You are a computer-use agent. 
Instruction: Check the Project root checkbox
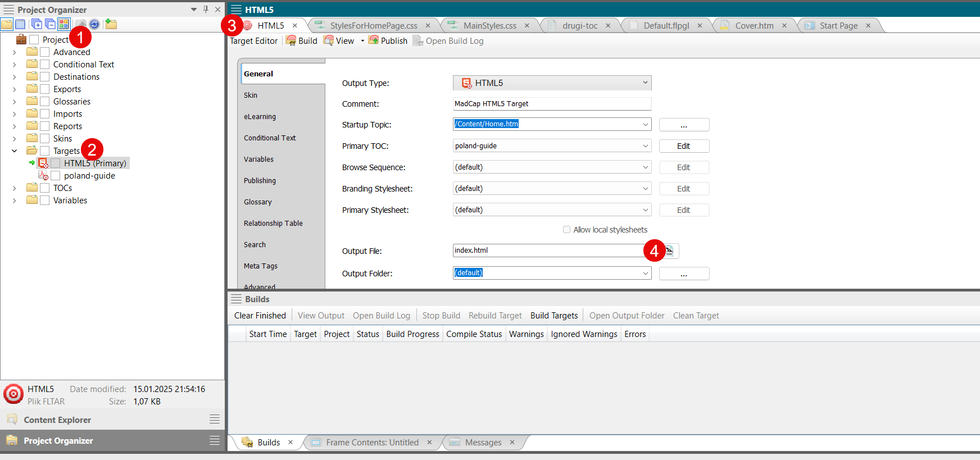(34, 39)
